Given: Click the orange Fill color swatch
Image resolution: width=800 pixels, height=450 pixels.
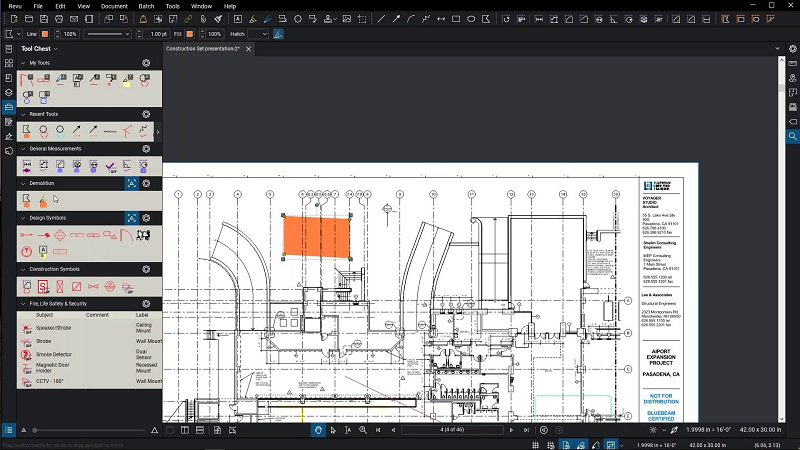Looking at the screenshot, I should pyautogui.click(x=188, y=34).
